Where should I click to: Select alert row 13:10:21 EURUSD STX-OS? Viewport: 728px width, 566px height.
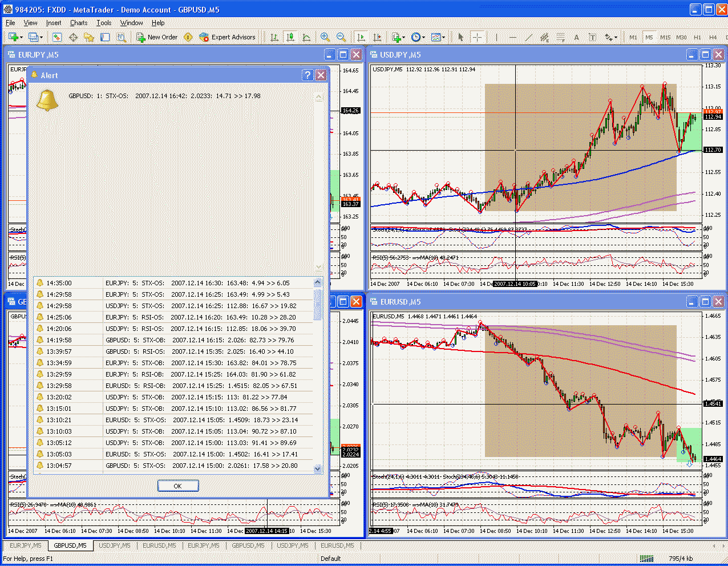(173, 420)
